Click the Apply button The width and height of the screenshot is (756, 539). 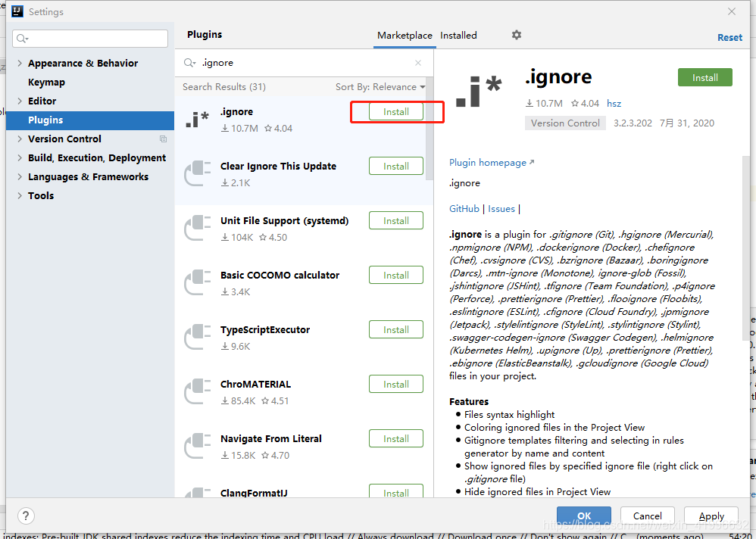pos(711,516)
